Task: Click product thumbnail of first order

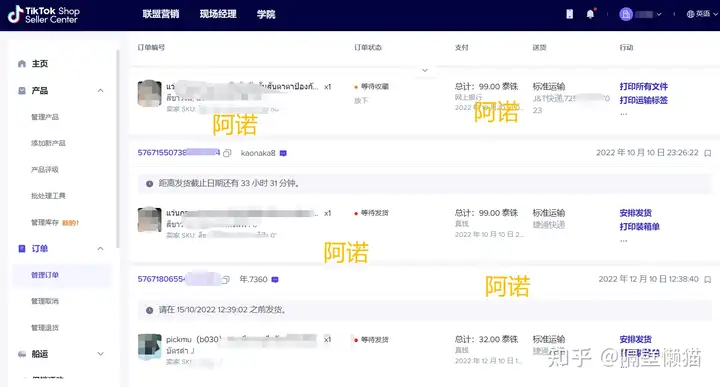Action: coord(149,93)
